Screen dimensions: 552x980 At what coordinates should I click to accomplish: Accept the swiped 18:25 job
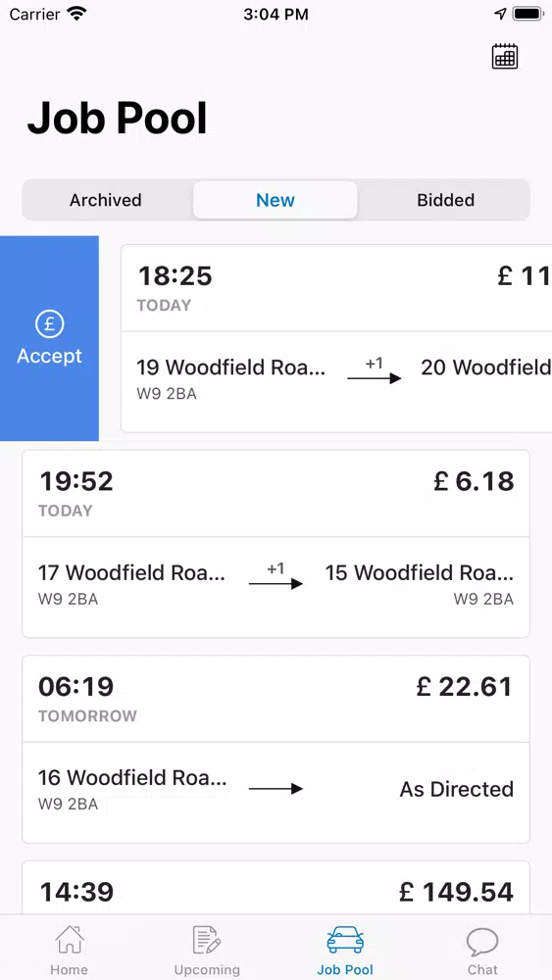tap(49, 338)
